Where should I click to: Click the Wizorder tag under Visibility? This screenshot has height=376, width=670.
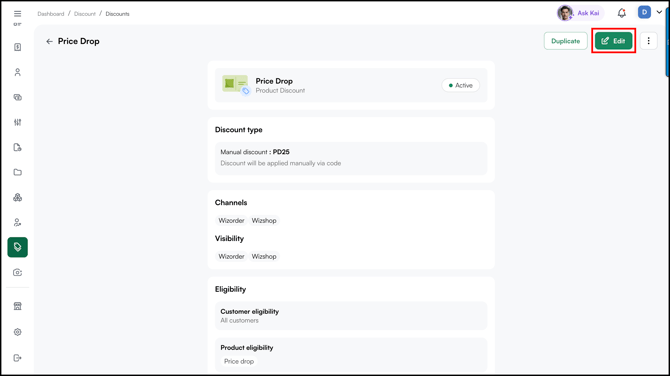(231, 256)
